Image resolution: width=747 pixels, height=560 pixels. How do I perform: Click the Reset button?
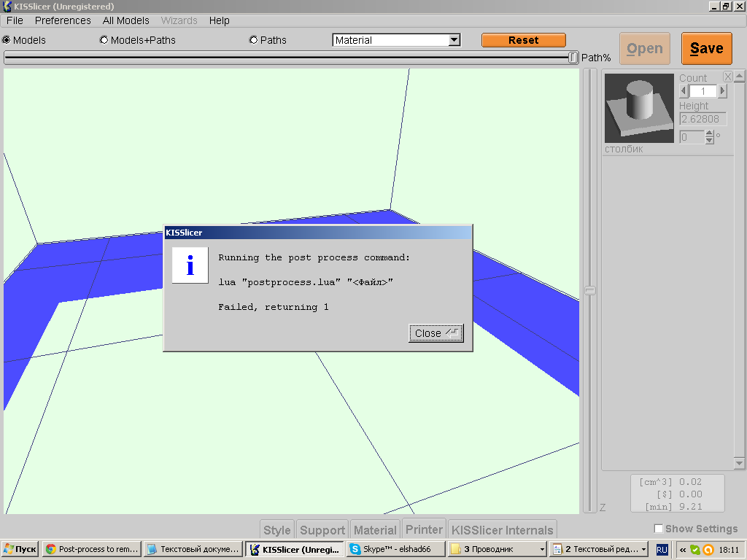(x=524, y=40)
